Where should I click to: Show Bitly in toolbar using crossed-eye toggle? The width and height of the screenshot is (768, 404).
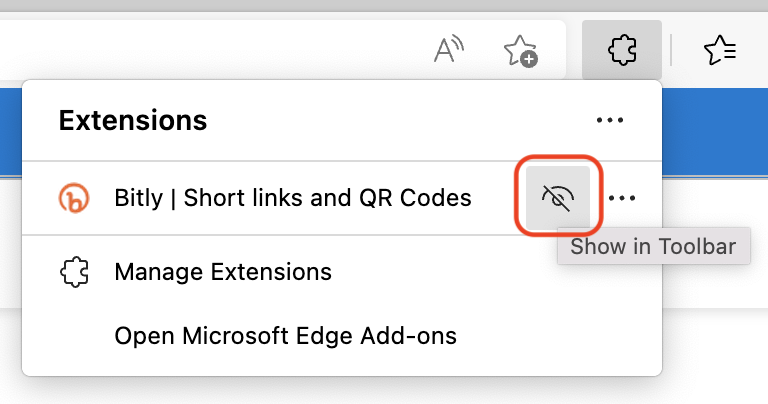coord(558,198)
